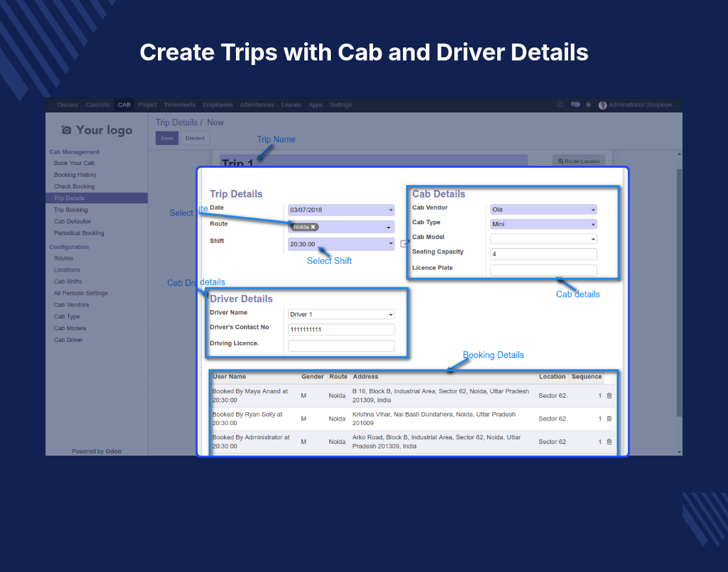Screen dimensions: 728x572
Task: Open the Discuss menu
Action: [x=68, y=105]
